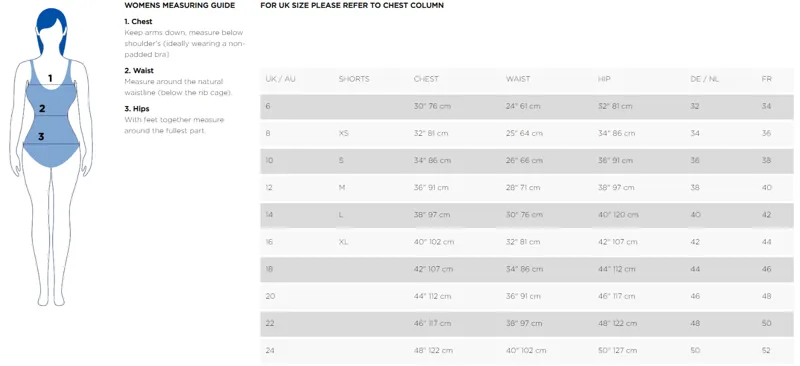Click the 40" 120 cm hip cell

click(618, 215)
